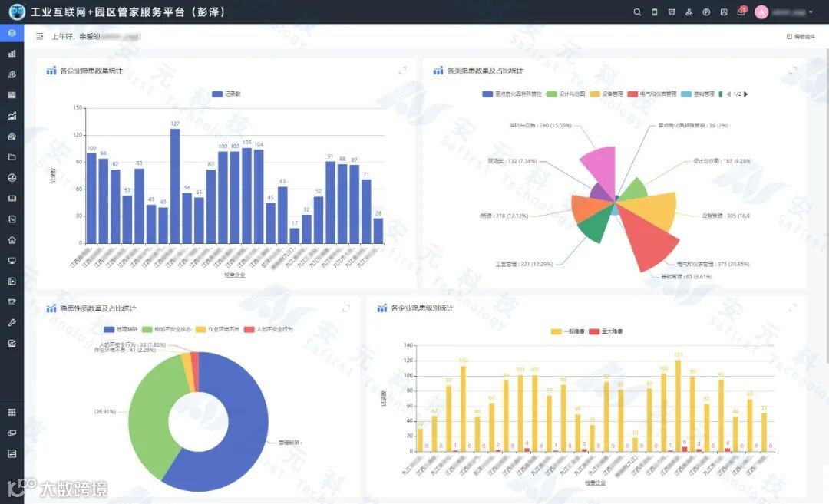Click the bar labeled 127
Screen dimensions: 829x504
coord(175,186)
